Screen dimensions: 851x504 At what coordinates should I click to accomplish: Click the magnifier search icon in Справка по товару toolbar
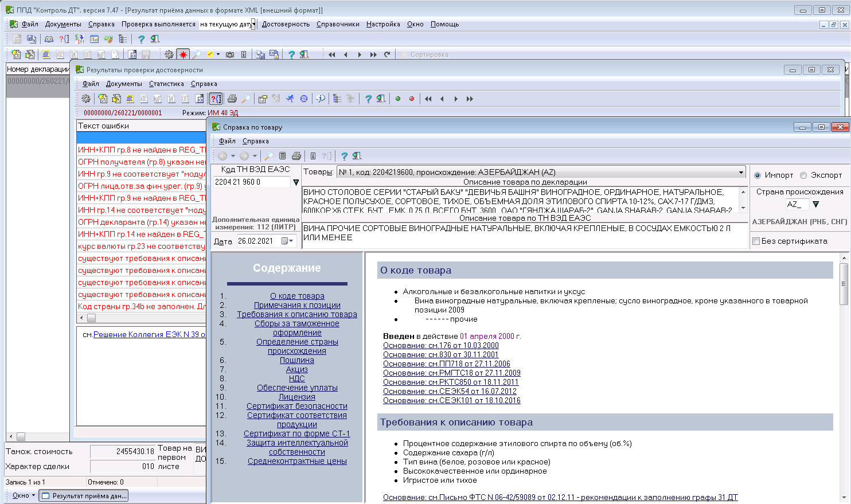click(x=268, y=156)
